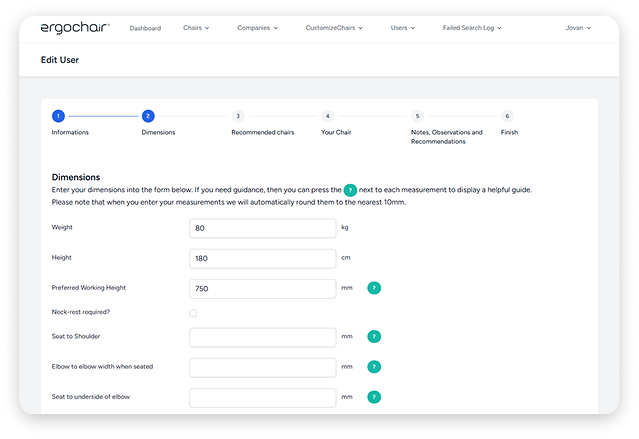The image size is (639, 439).
Task: Expand the CustomizeChairs dropdown
Action: tap(334, 28)
